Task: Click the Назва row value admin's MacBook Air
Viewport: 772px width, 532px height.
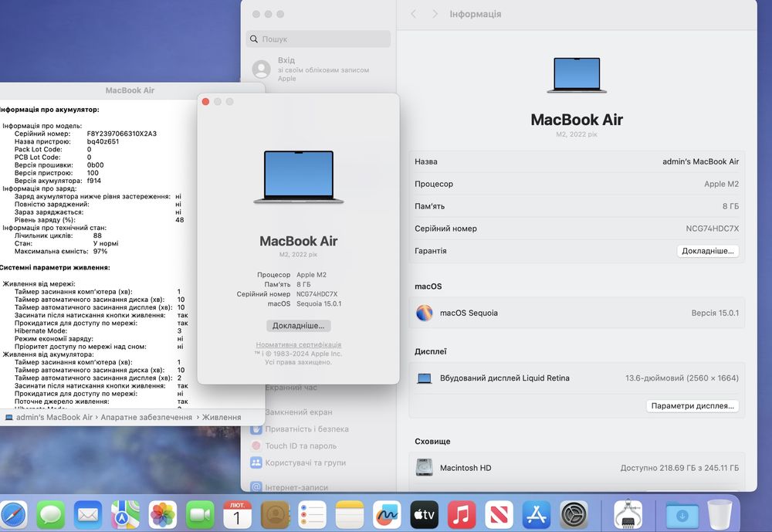Action: [700, 161]
